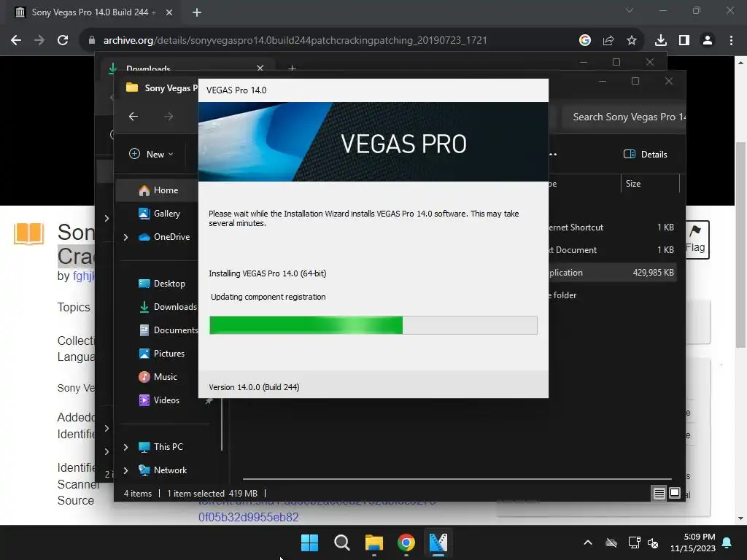The height and width of the screenshot is (560, 747).
Task: Bookmark this page with the star icon
Action: pyautogui.click(x=632, y=41)
